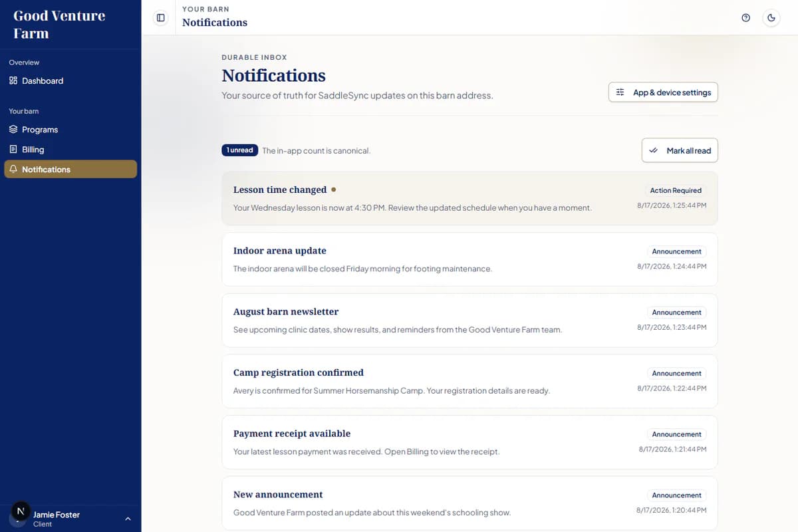Click the double-check icon on Mark all read
The height and width of the screenshot is (532, 798).
653,150
